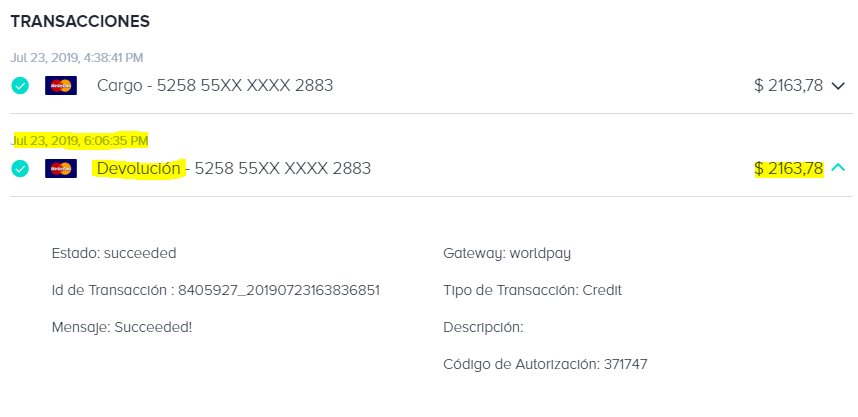The height and width of the screenshot is (417, 858).
Task: Click the empty Descripción field label
Action: [x=483, y=327]
